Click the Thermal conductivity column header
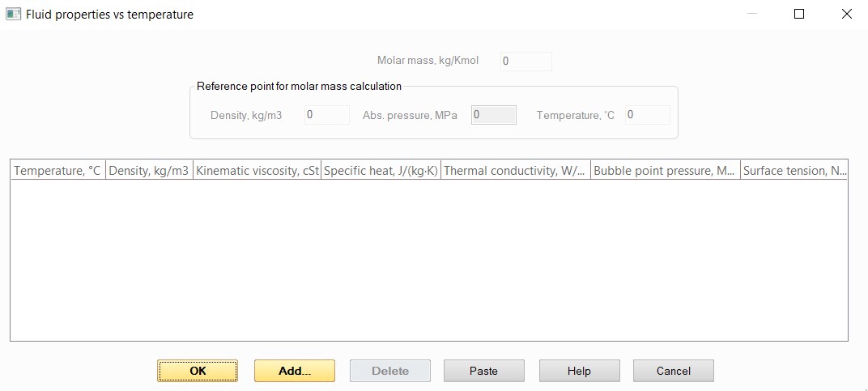The image size is (868, 391). [x=515, y=171]
